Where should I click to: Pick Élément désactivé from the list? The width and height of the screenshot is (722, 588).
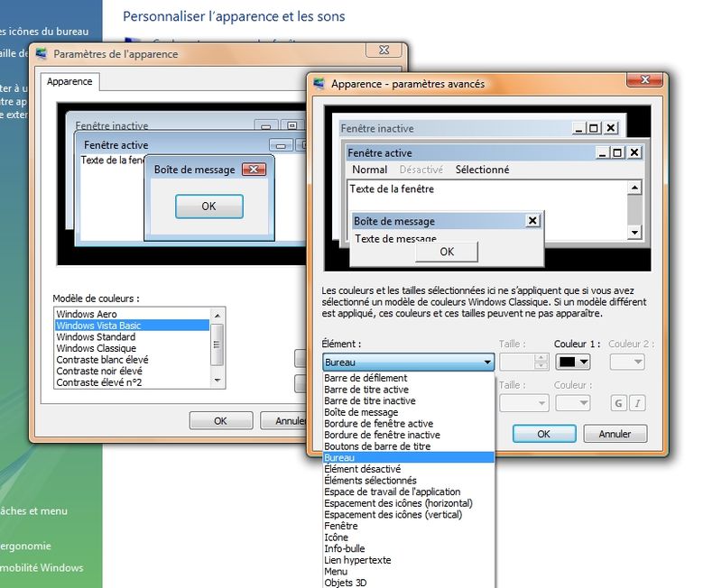pyautogui.click(x=409, y=469)
